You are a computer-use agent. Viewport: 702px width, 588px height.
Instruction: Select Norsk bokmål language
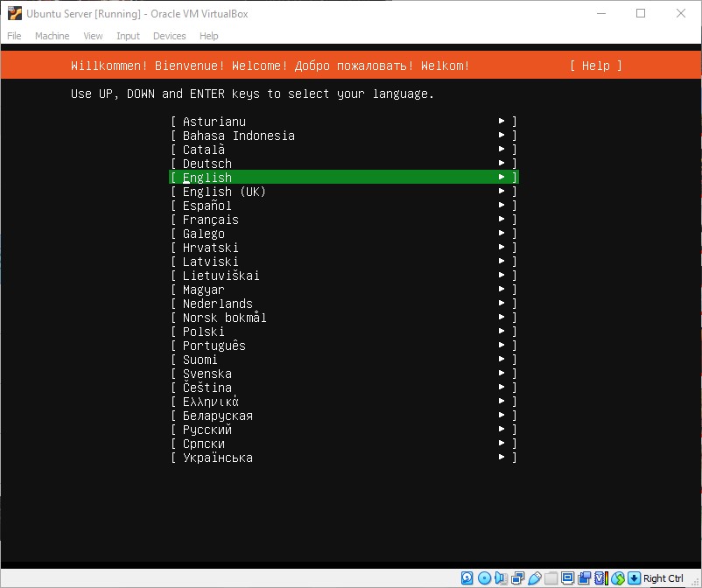[343, 318]
